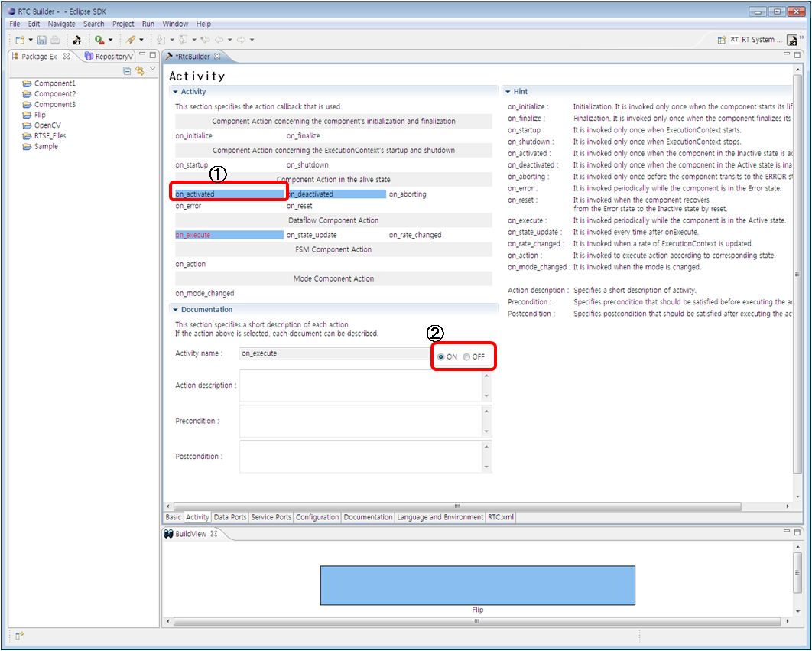The width and height of the screenshot is (812, 651).
Task: Select the on_deactivated action
Action: (x=336, y=194)
